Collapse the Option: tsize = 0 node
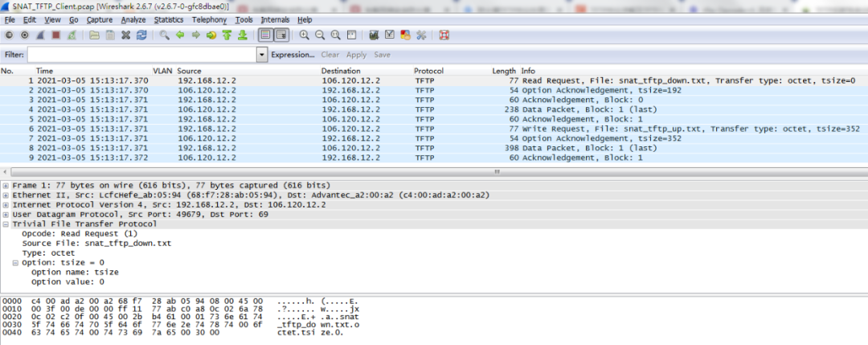The height and width of the screenshot is (345, 868). coord(15,262)
